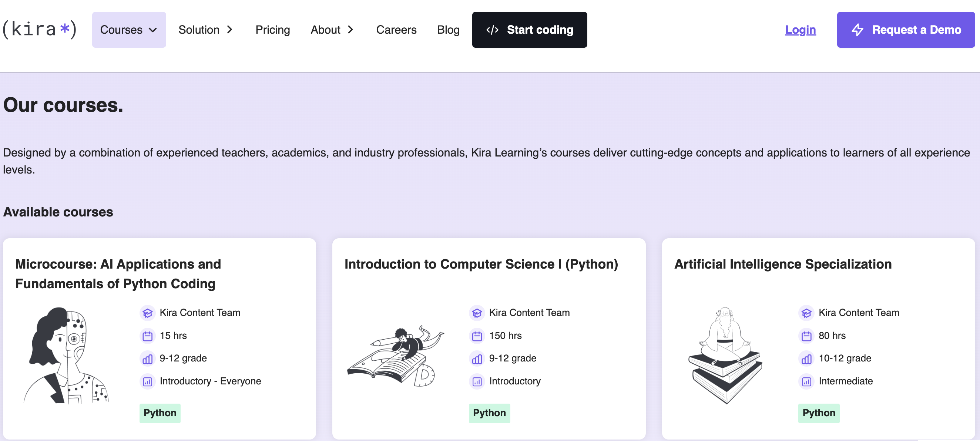Expand the Courses navigation dropdown
980x441 pixels.
pyautogui.click(x=129, y=29)
